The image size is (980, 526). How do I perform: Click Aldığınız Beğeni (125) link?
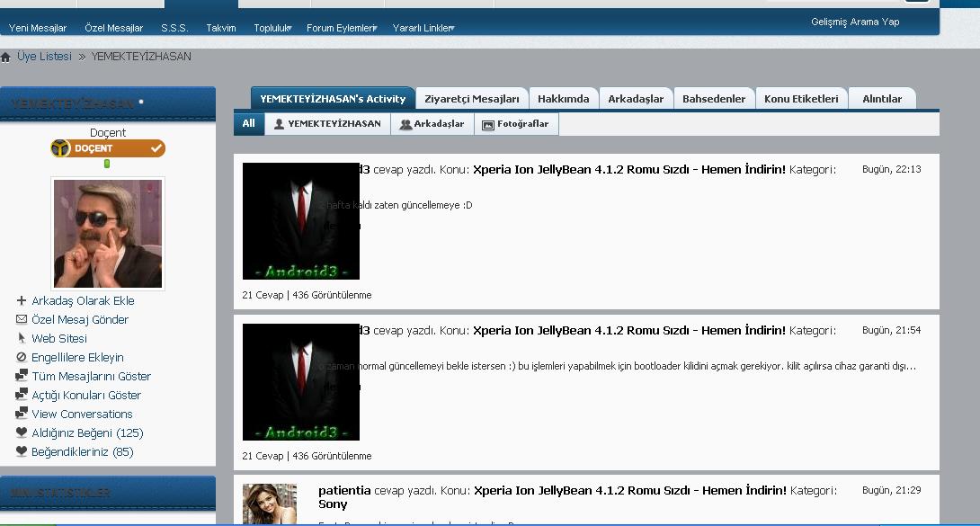tap(87, 432)
